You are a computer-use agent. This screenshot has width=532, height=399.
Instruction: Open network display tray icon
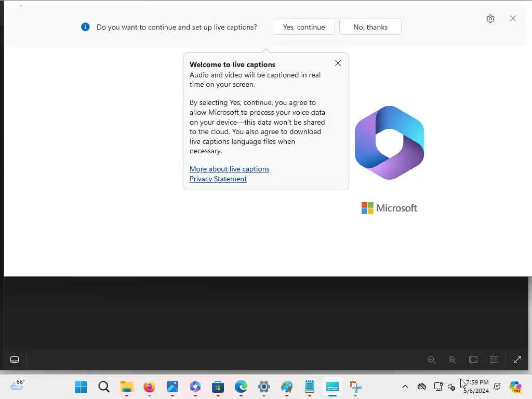click(438, 387)
